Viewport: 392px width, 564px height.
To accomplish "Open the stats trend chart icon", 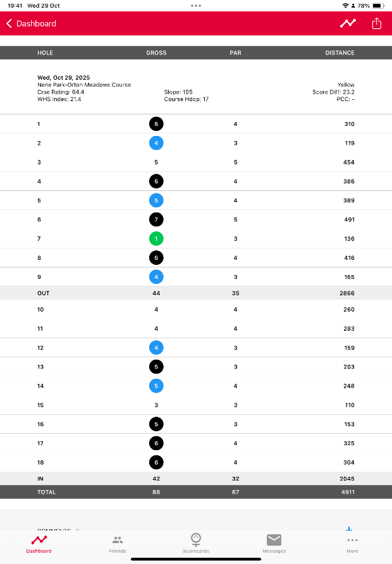I will coord(348,23).
